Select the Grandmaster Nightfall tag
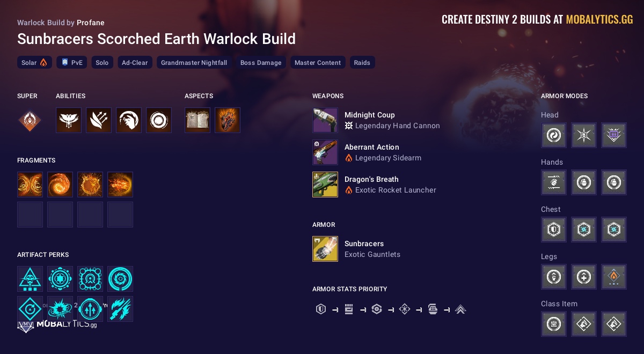Screen dimensions: 644x354 point(194,63)
